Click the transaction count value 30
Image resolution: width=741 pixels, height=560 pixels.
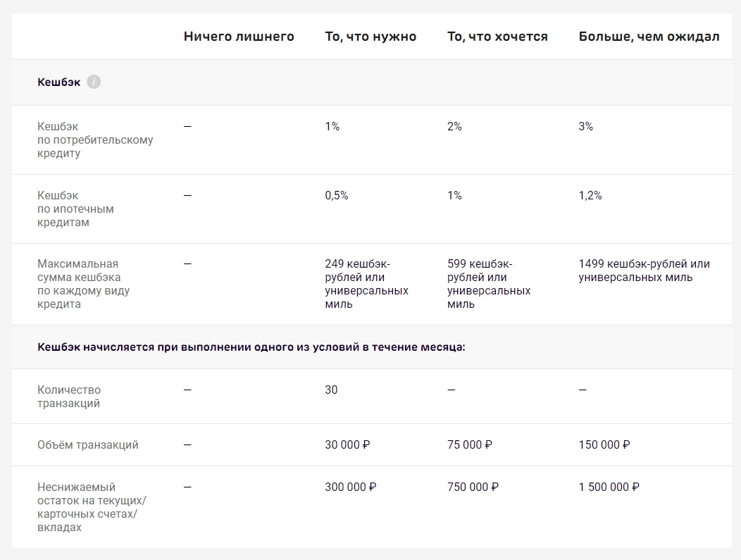[331, 390]
